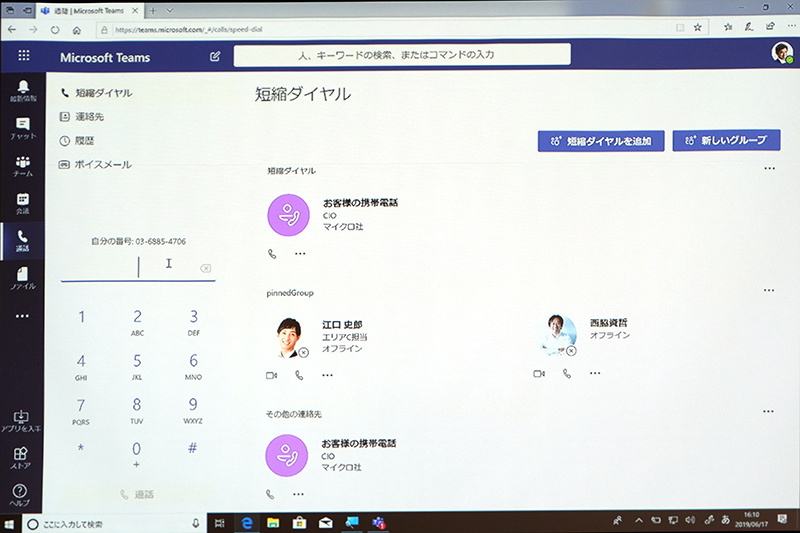Select the Calls (通話) sidebar icon
This screenshot has width=800, height=533.
pos(23,241)
